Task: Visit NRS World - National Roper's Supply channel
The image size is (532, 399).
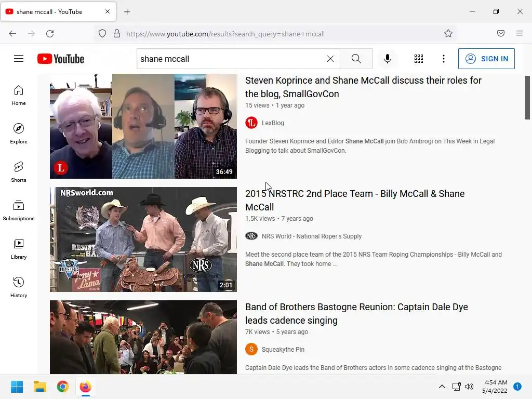Action: pos(312,236)
